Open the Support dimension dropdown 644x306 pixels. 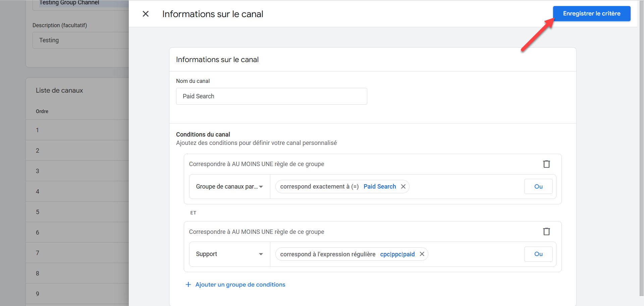point(229,254)
